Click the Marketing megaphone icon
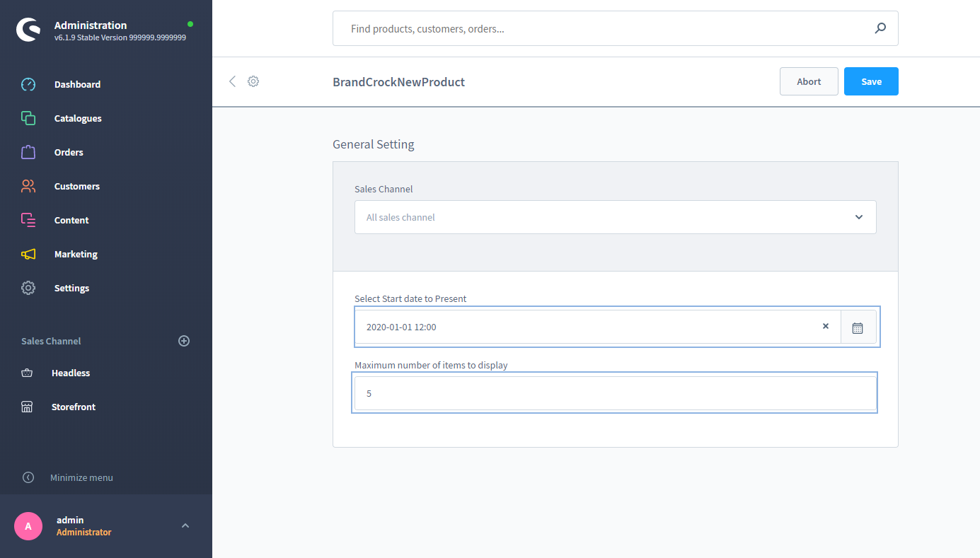 click(28, 254)
